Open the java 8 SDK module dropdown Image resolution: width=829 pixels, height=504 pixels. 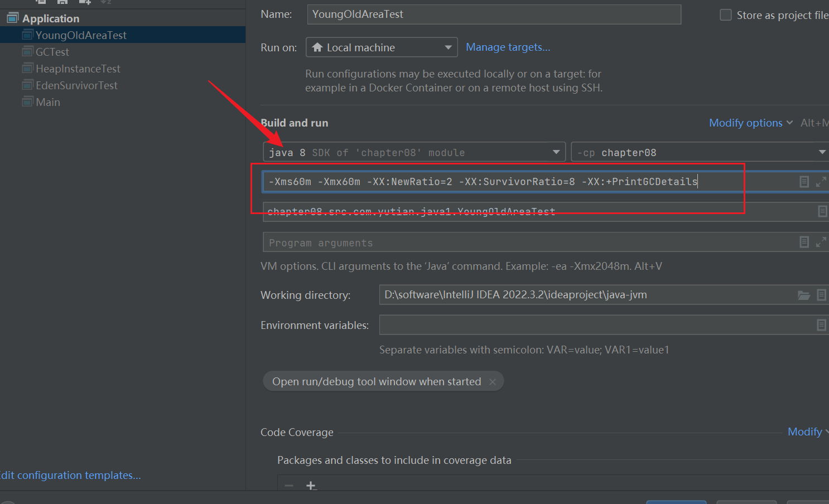coord(414,152)
